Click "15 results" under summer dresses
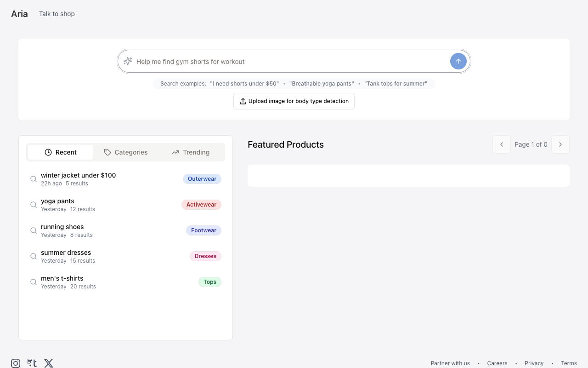 coord(83,261)
